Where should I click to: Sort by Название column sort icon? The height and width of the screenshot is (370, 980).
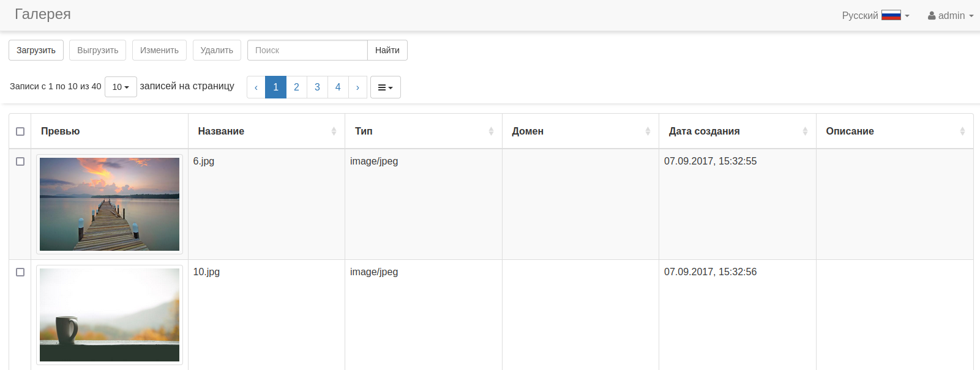click(x=334, y=131)
